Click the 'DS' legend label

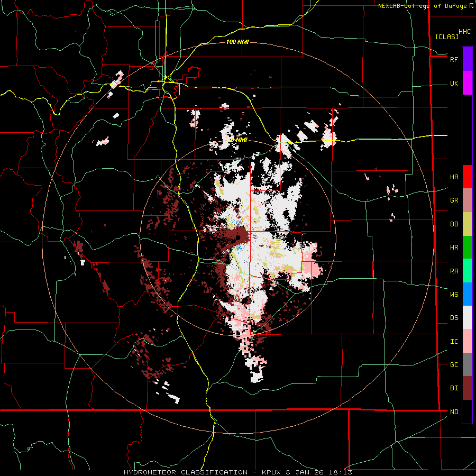[x=454, y=318]
